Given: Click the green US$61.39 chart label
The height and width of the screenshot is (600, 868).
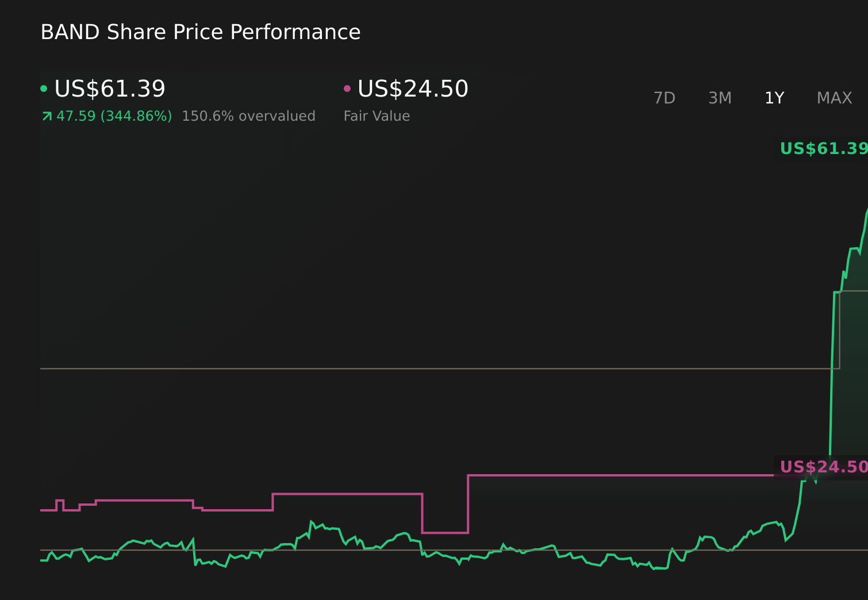Looking at the screenshot, I should tap(824, 149).
